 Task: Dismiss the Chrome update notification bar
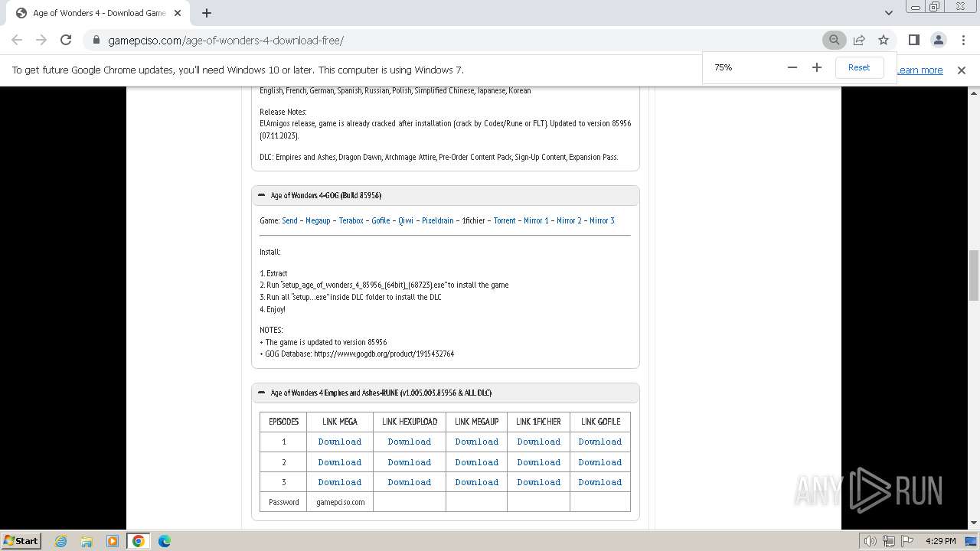[962, 70]
